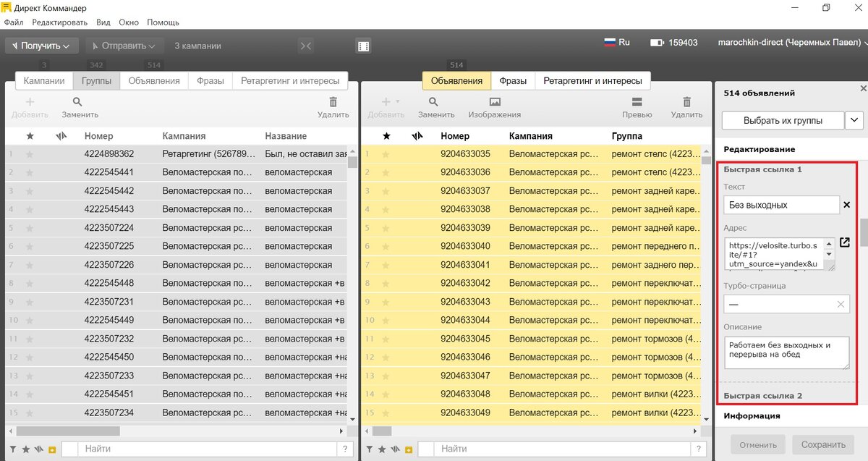The image size is (868, 461).
Task: Open the Изображения images tool
Action: [x=495, y=102]
